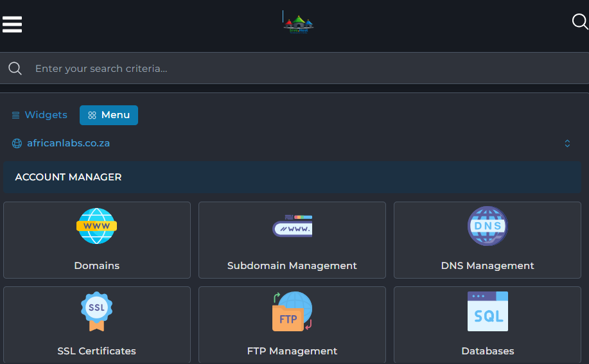Image resolution: width=589 pixels, height=364 pixels.
Task: Click the ACCOUNT MANAGER section header
Action: click(x=292, y=177)
